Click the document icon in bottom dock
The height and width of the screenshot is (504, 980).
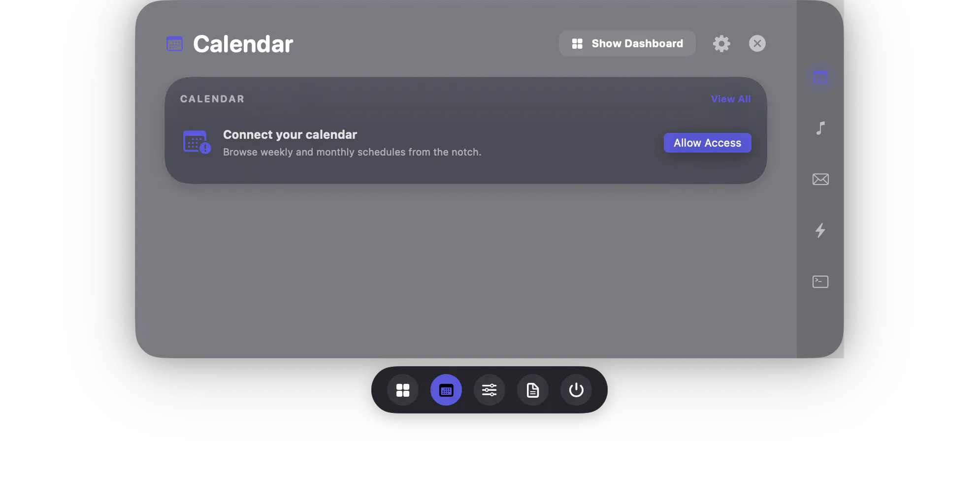coord(533,390)
